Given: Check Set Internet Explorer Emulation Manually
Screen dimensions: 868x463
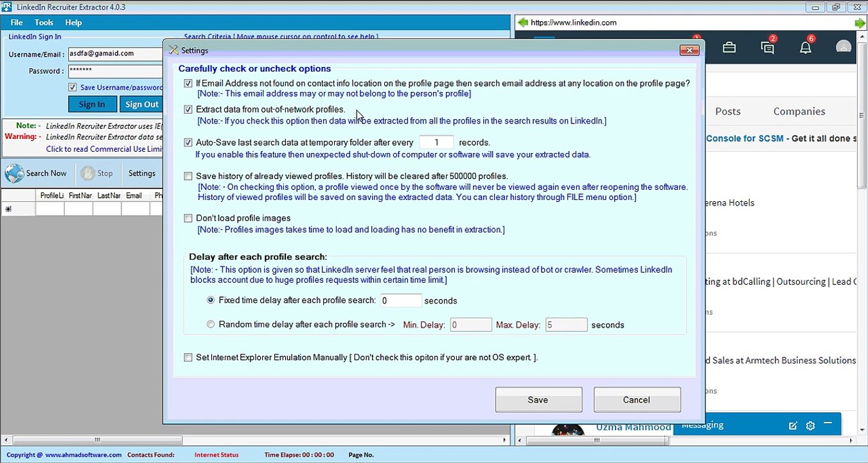Looking at the screenshot, I should (188, 358).
